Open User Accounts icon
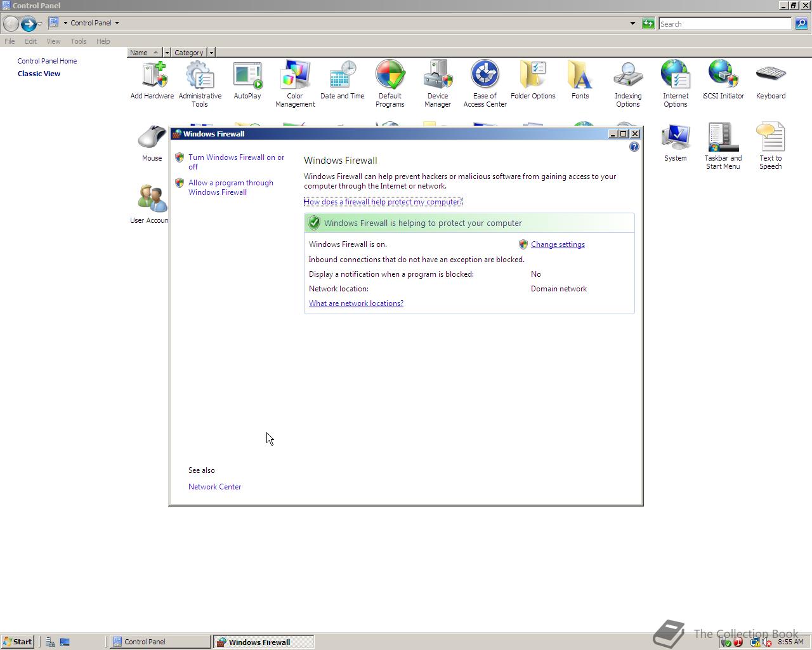This screenshot has height=650, width=812. [x=150, y=204]
